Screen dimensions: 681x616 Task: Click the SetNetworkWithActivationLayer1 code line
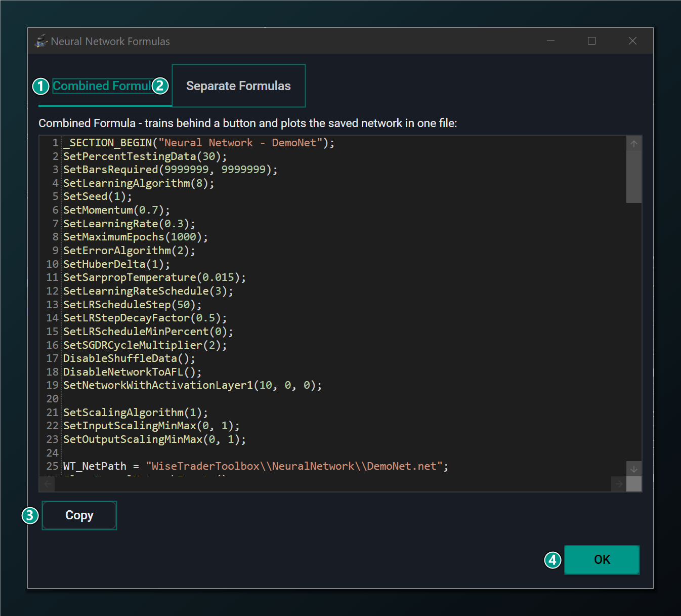[192, 385]
